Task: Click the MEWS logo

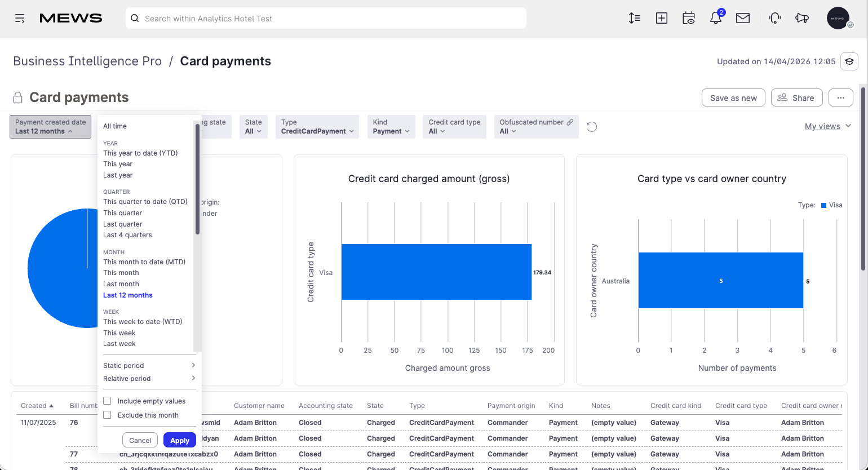Action: tap(71, 19)
